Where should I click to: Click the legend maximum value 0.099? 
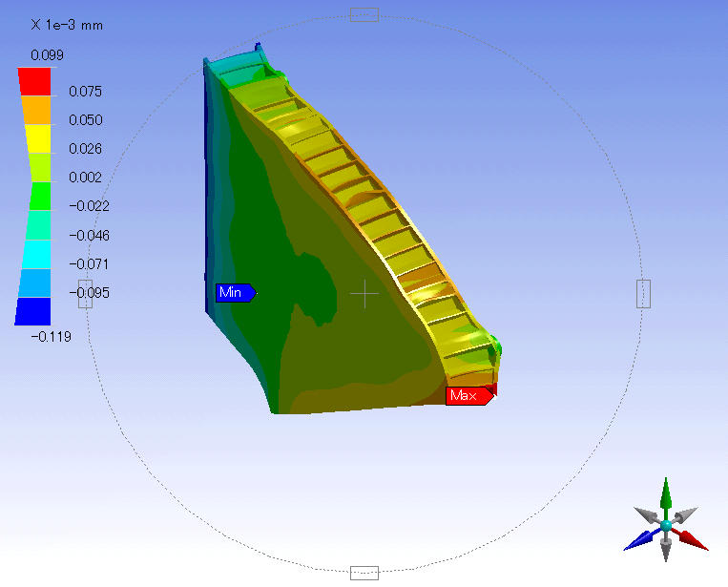tap(47, 55)
